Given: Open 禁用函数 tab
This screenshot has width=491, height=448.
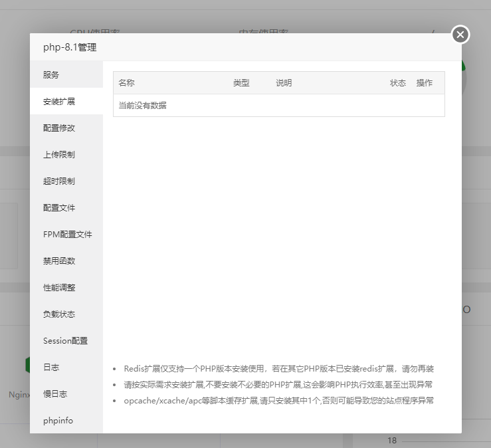Looking at the screenshot, I should [66, 261].
